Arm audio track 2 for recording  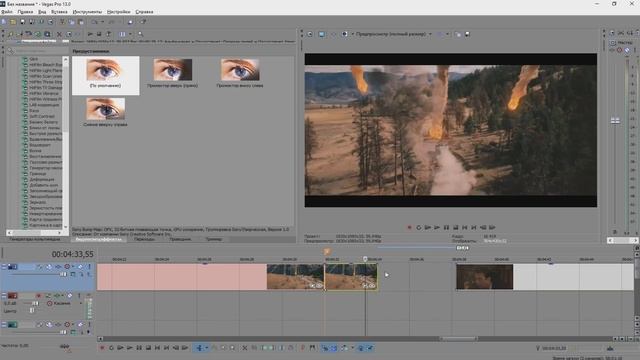tap(39, 296)
